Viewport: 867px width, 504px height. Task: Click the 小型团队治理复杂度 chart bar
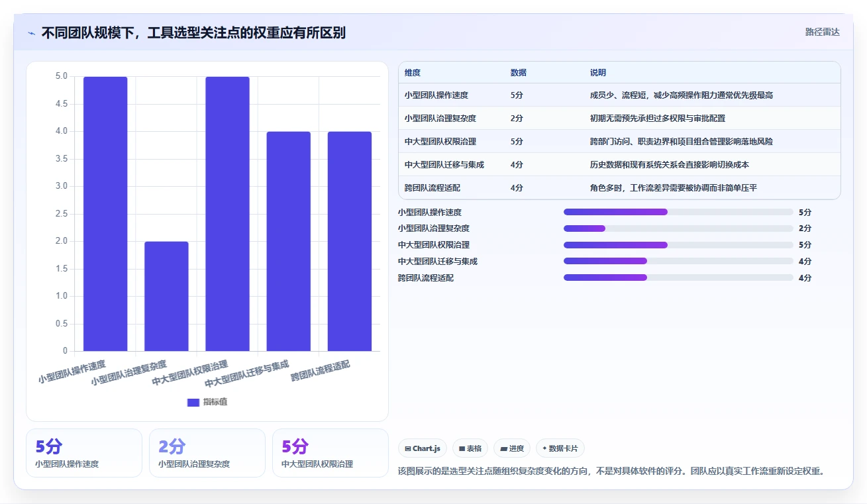(166, 296)
